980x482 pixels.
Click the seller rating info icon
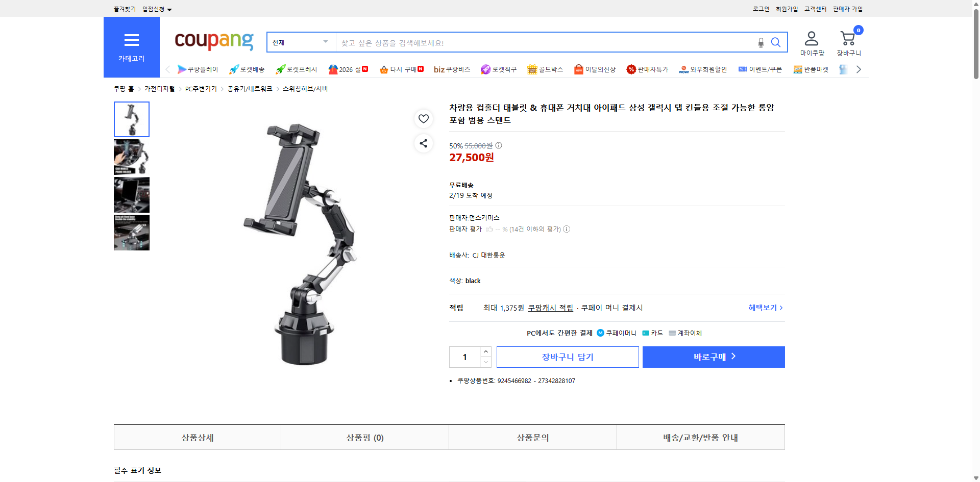coord(567,229)
